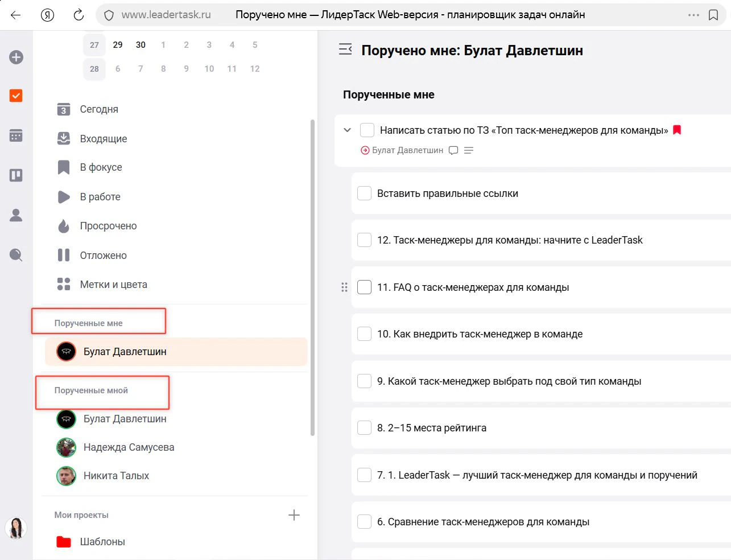The height and width of the screenshot is (560, 731).
Task: Mark «Вставить правильные ссылки» as done
Action: click(x=365, y=193)
